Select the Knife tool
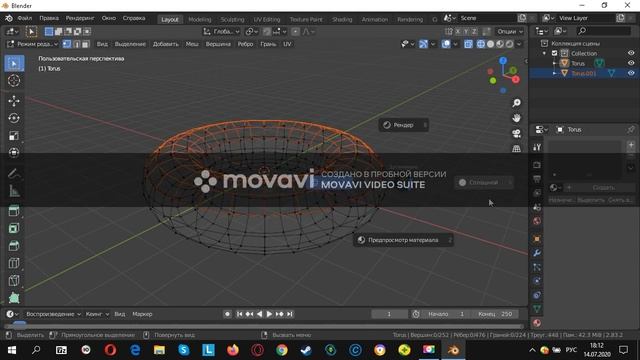Viewport: 640px width, 360px height. (x=14, y=280)
